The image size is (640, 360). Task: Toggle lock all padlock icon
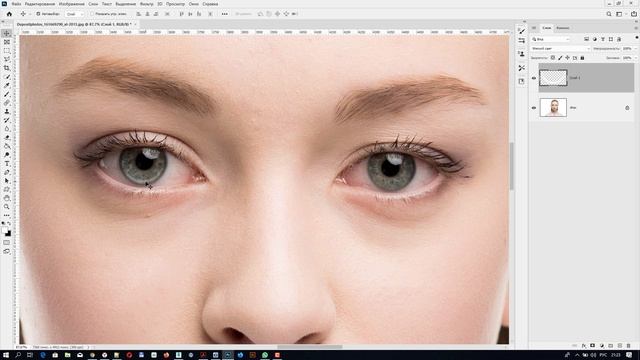(x=582, y=58)
